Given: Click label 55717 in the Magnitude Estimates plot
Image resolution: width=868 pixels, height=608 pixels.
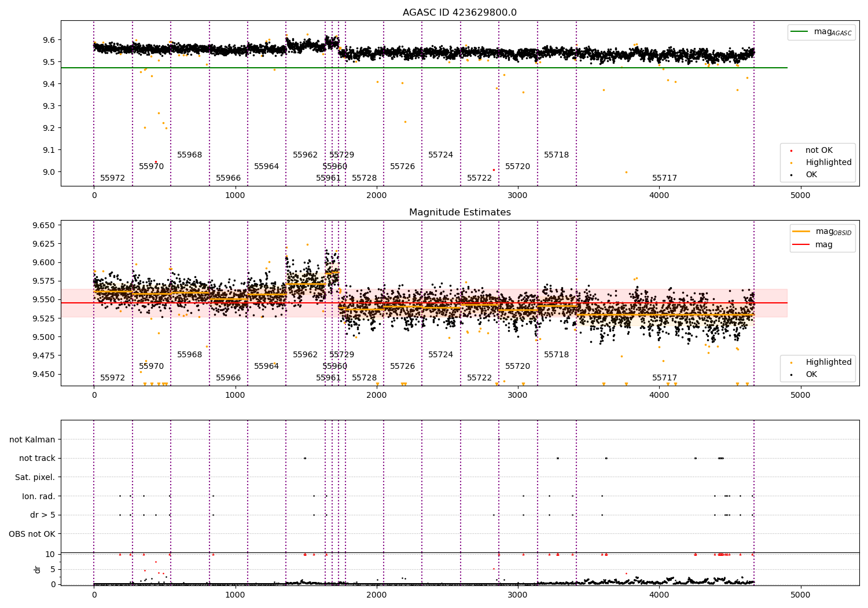Looking at the screenshot, I should [x=665, y=378].
